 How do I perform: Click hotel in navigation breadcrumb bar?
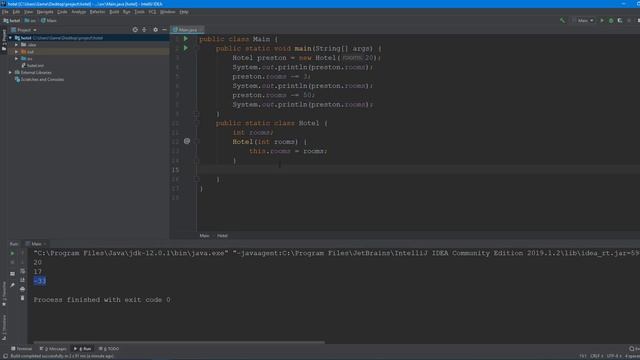[x=12, y=20]
